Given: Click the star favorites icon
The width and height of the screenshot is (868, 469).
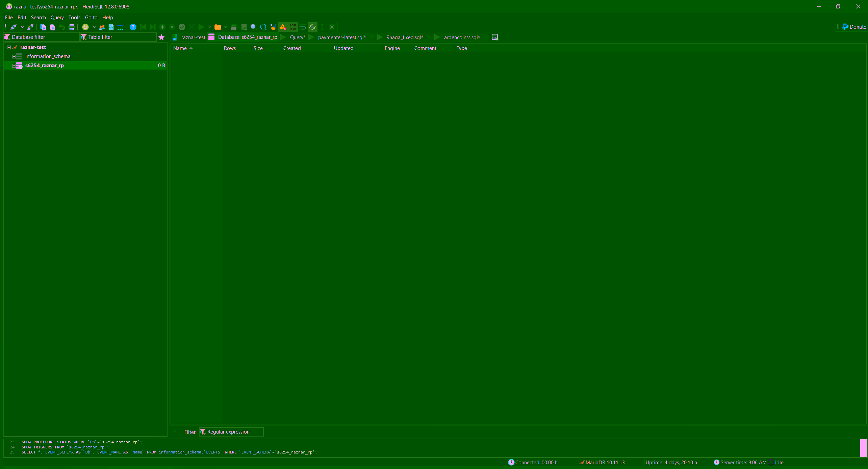Looking at the screenshot, I should click(161, 37).
